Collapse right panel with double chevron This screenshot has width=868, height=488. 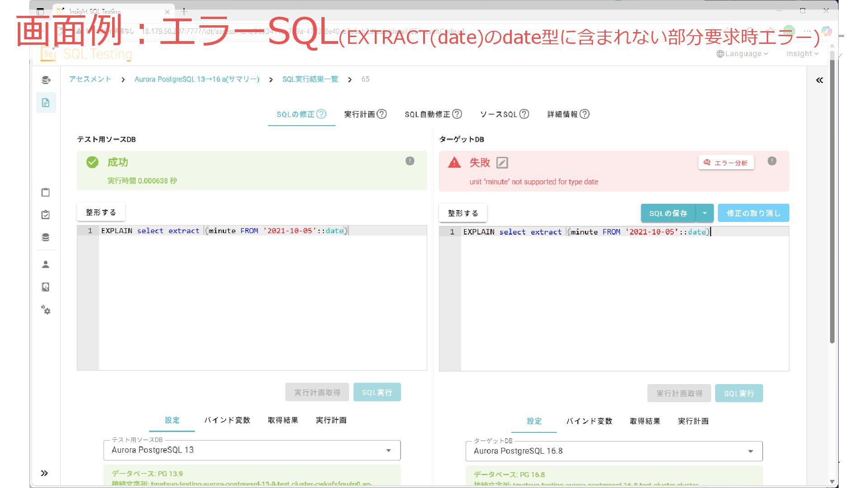[819, 80]
